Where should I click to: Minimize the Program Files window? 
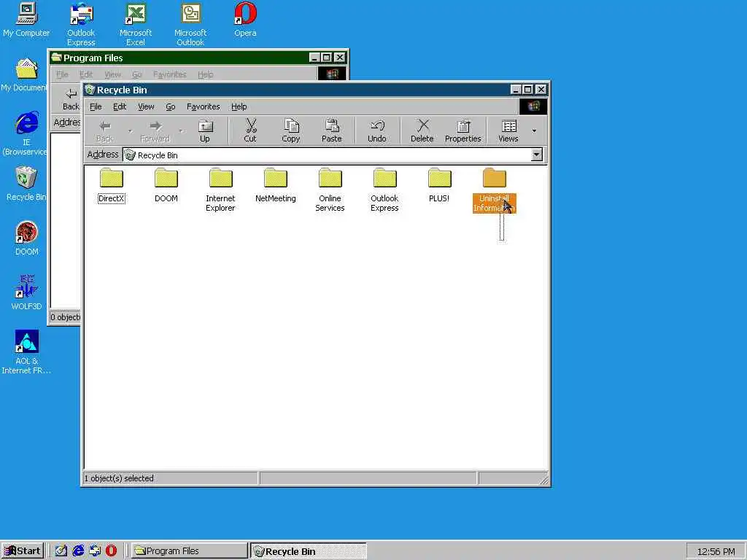[314, 58]
